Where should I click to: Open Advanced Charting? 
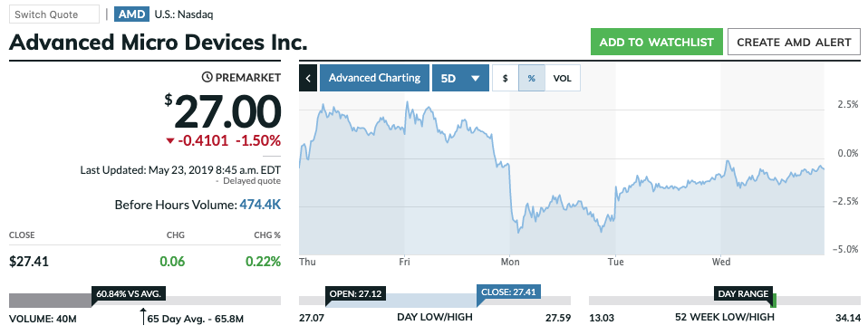pyautogui.click(x=374, y=78)
